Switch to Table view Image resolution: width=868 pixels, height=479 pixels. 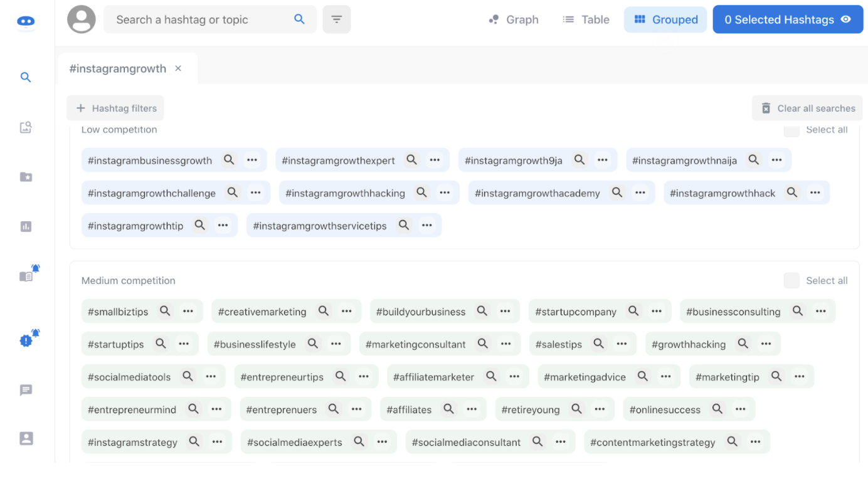pyautogui.click(x=586, y=19)
